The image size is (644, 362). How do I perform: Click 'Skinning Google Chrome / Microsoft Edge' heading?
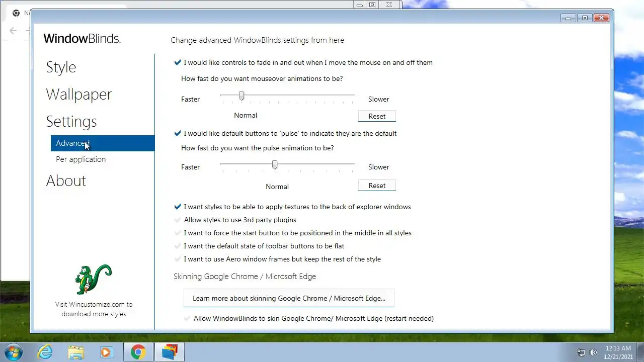[245, 277]
